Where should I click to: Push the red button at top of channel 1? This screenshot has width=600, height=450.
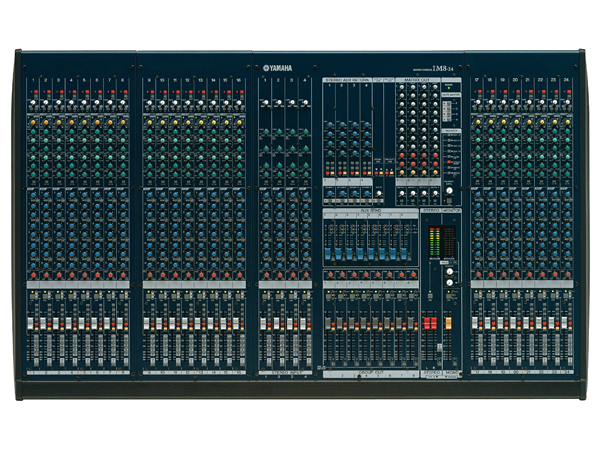pos(36,92)
